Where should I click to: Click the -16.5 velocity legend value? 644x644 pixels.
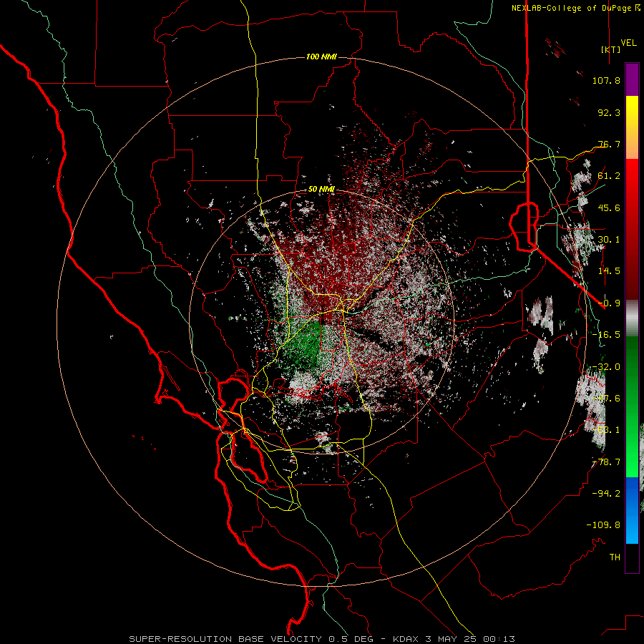coord(606,335)
